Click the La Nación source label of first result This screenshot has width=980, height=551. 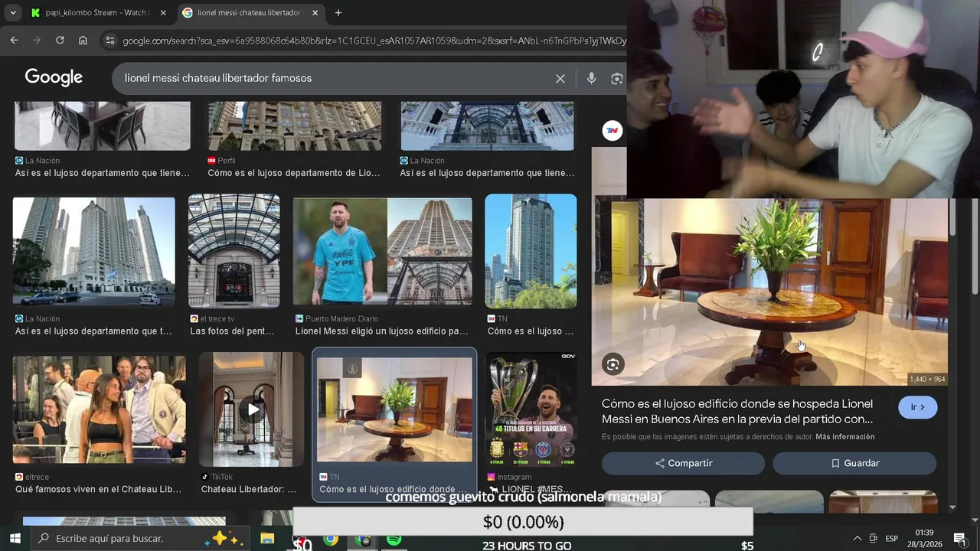(x=38, y=161)
